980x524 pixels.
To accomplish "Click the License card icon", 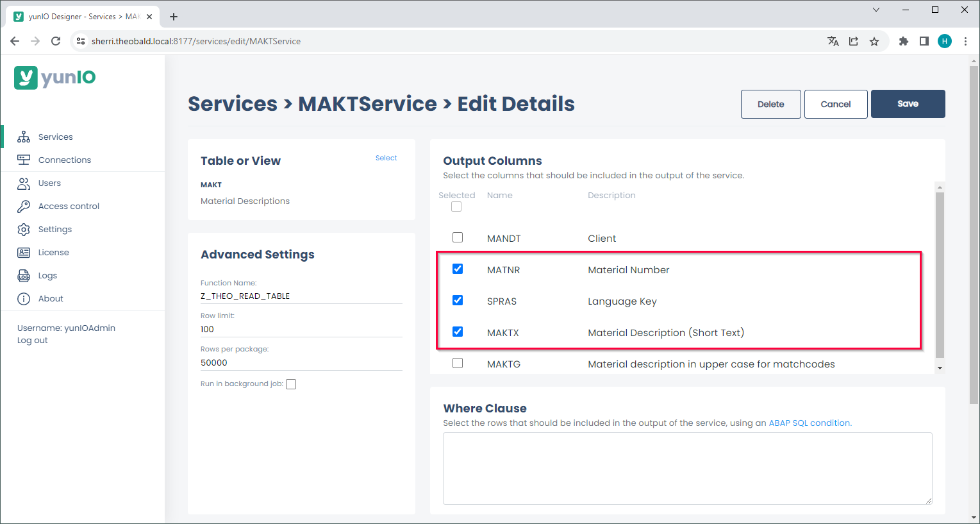I will 24,253.
